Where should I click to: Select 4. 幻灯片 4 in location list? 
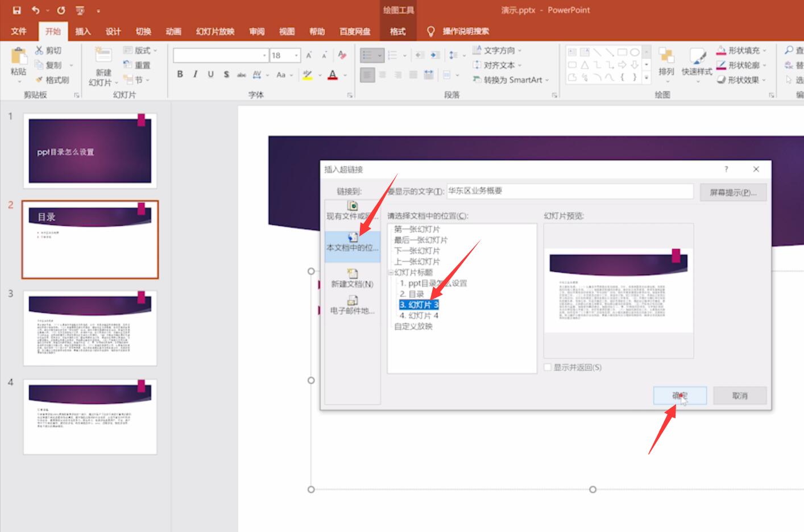pyautogui.click(x=419, y=315)
